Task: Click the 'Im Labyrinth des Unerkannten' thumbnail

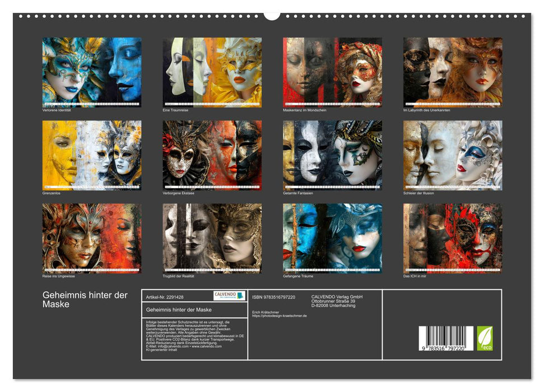Action: 453,72
